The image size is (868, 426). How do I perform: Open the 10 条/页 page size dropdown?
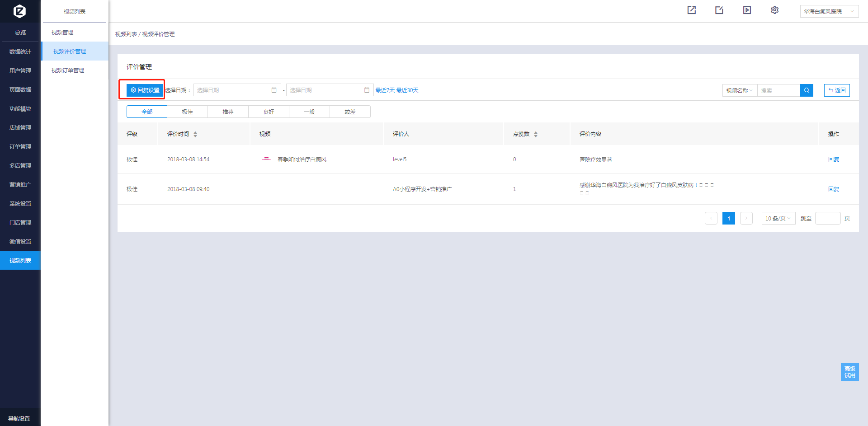click(778, 218)
